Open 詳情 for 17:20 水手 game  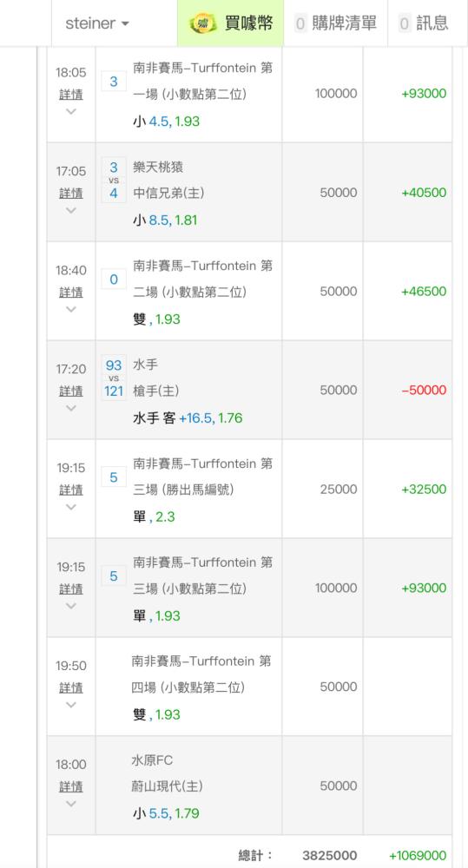pos(71,391)
